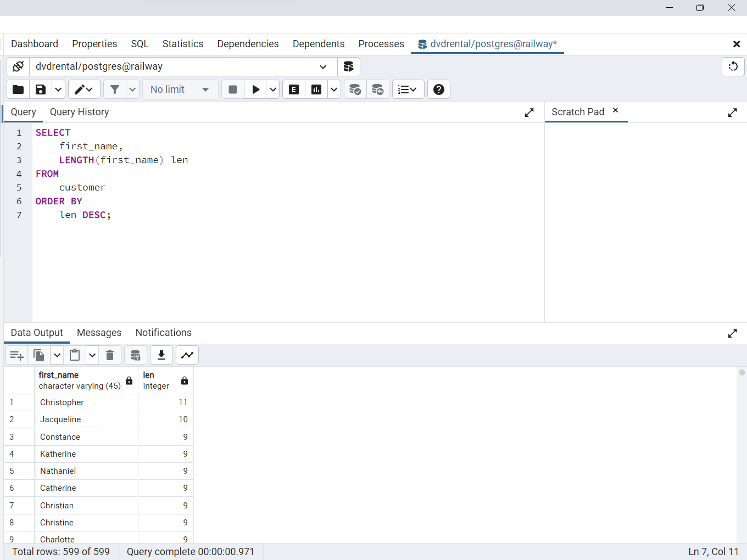This screenshot has width=747, height=560.
Task: Open the new connection database icon
Action: click(x=348, y=66)
